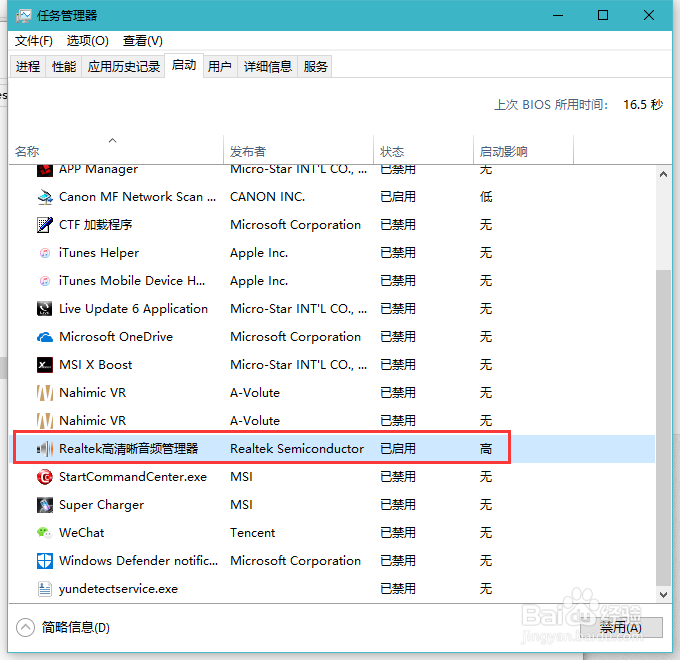Select the Live Update 6 Application entry
Screen dimensions: 680x660
[133, 309]
